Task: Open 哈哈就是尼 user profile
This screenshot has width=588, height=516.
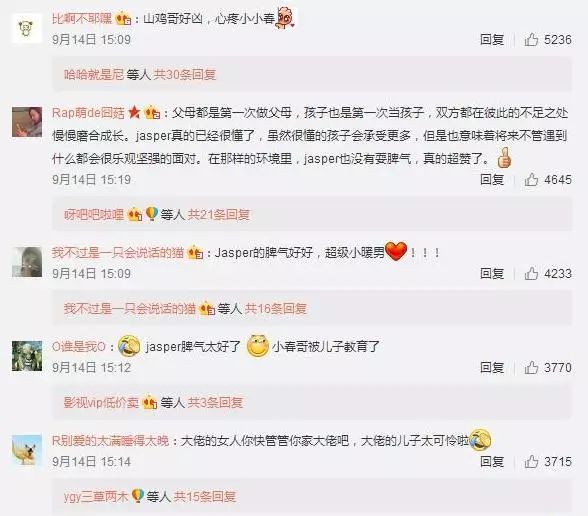Action: click(x=94, y=75)
